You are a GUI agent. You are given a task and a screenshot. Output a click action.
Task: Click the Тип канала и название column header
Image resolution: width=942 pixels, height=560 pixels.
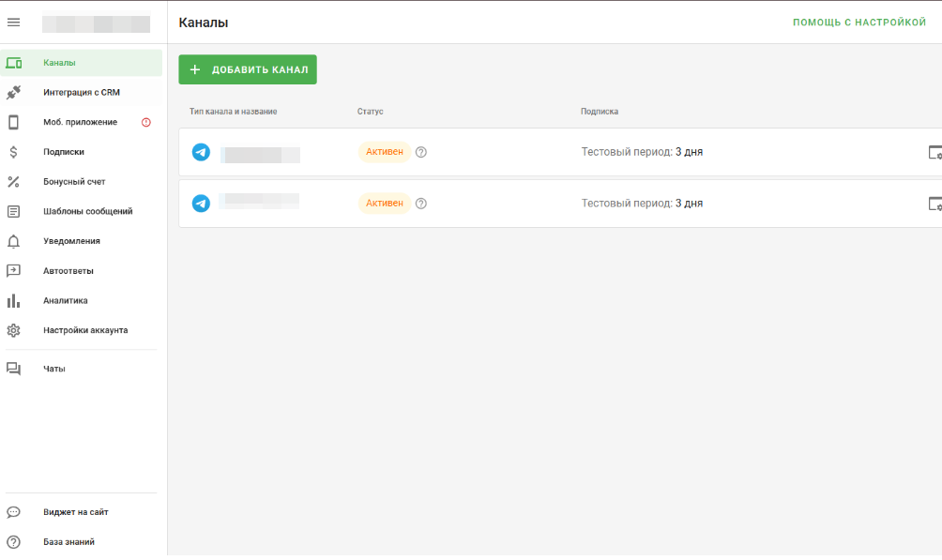[x=233, y=112]
